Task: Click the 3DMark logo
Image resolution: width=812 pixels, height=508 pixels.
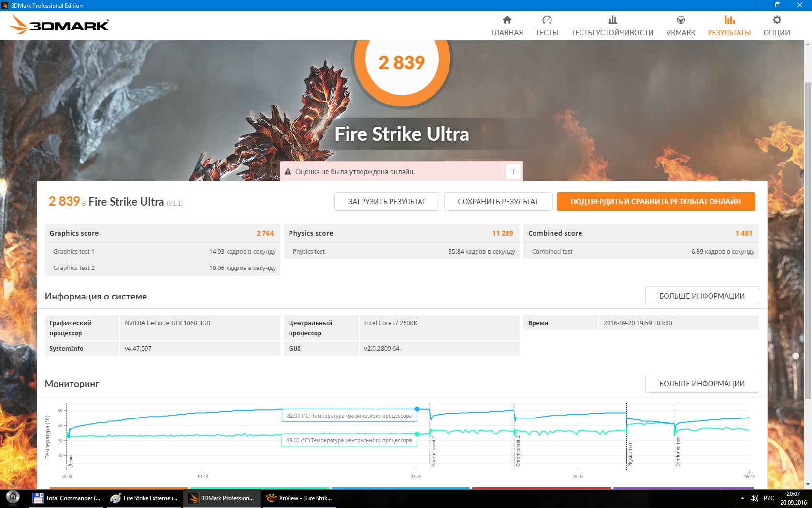Action: point(60,25)
